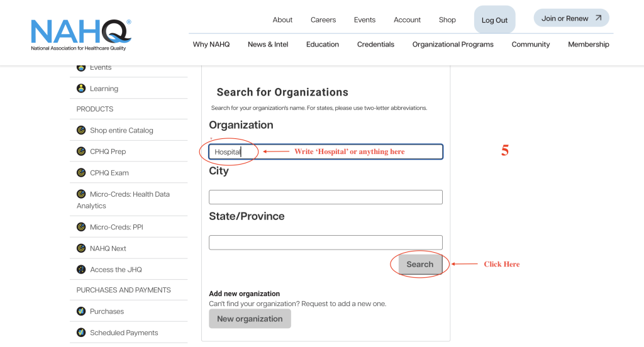Click the NAHQ Next icon
Screen dimensions: 644x347
[x=81, y=248]
